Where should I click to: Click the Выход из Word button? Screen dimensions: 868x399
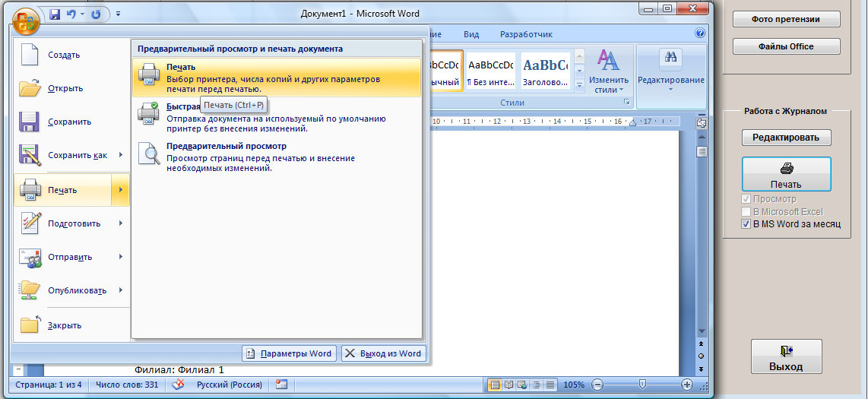pyautogui.click(x=384, y=353)
